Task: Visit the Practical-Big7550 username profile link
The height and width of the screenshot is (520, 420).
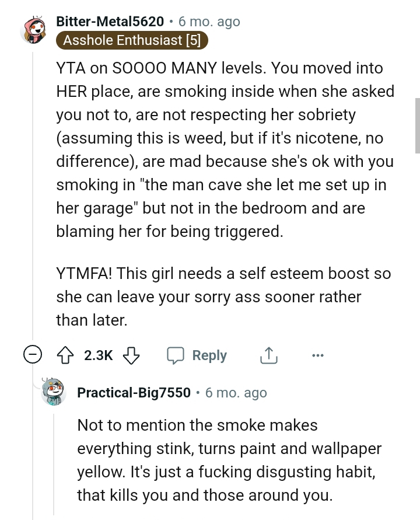Action: pos(134,393)
